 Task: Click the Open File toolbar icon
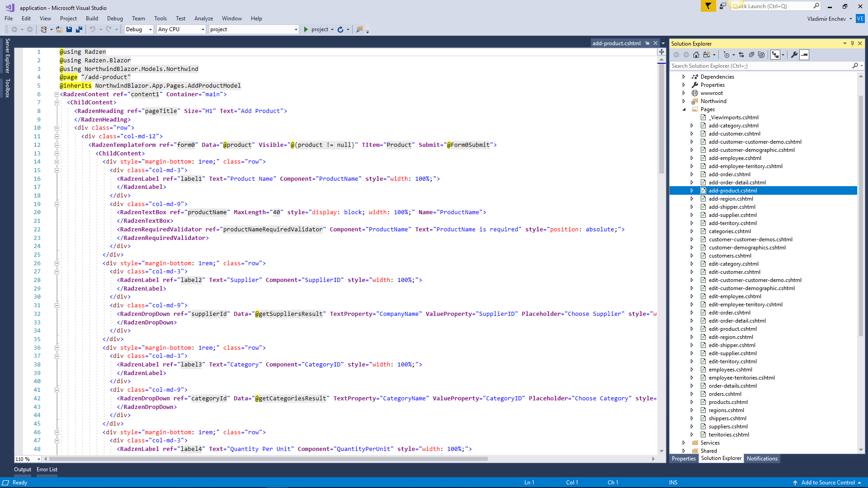59,29
